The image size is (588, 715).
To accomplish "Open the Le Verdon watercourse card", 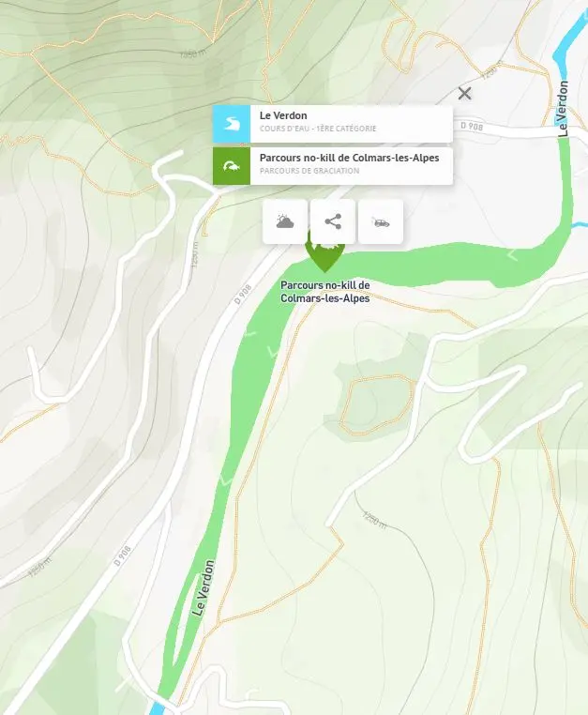I will click(333, 124).
